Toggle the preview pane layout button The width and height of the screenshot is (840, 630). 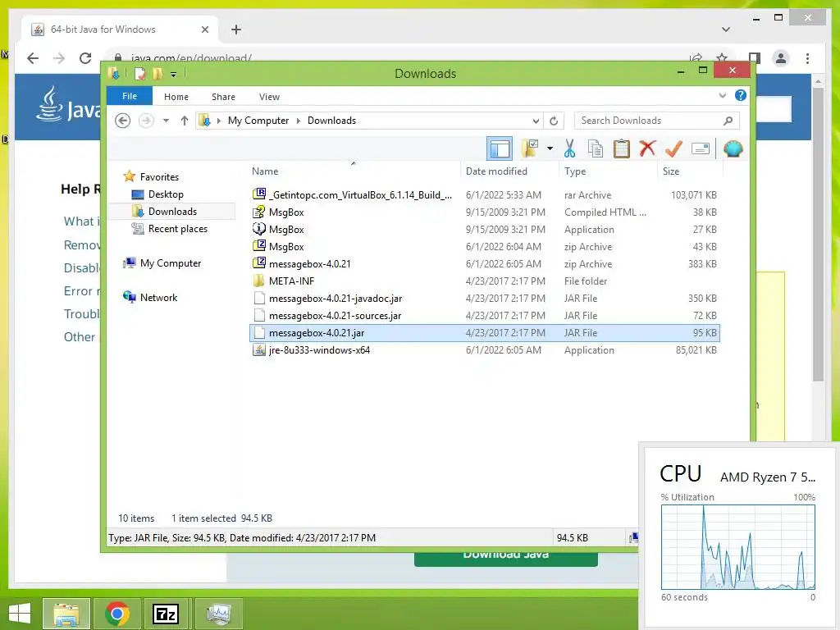click(x=500, y=149)
